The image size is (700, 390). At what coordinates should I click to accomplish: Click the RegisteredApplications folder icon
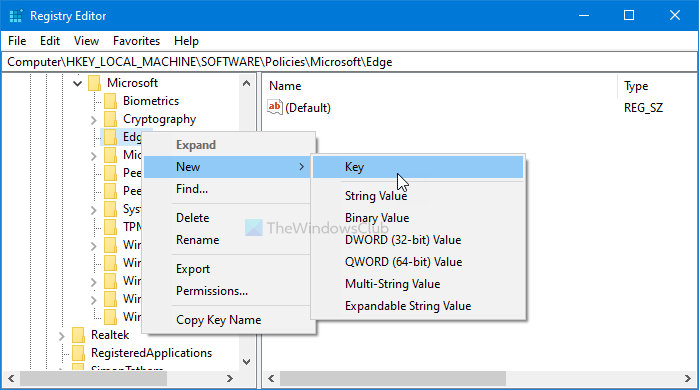click(x=78, y=353)
